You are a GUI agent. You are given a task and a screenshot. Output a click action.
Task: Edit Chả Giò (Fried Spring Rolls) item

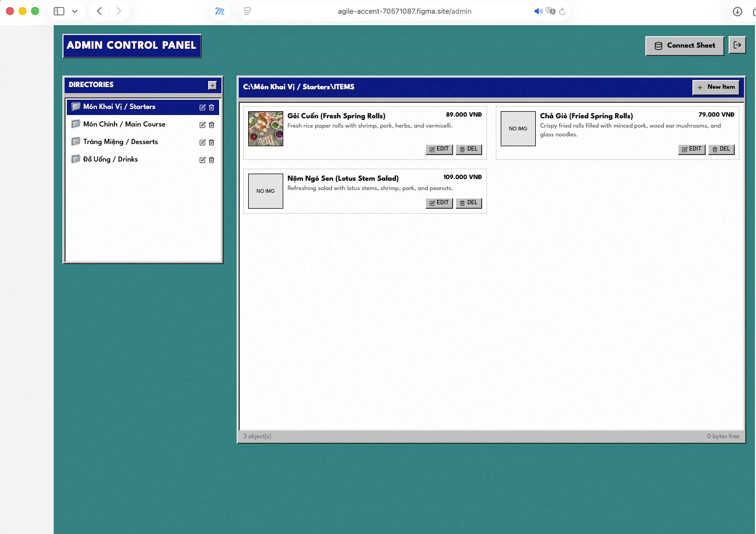coord(692,149)
